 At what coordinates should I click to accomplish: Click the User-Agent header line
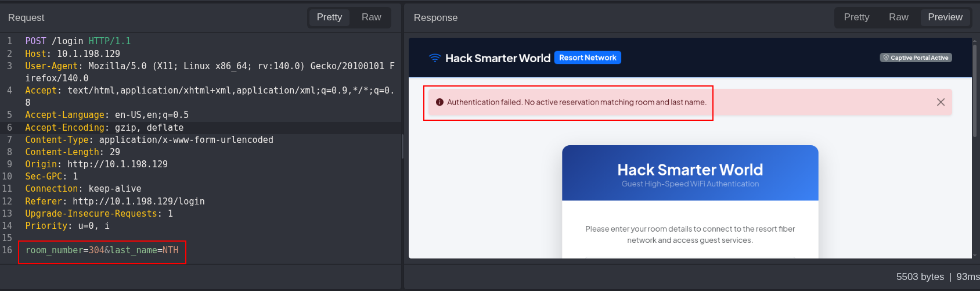pos(210,72)
